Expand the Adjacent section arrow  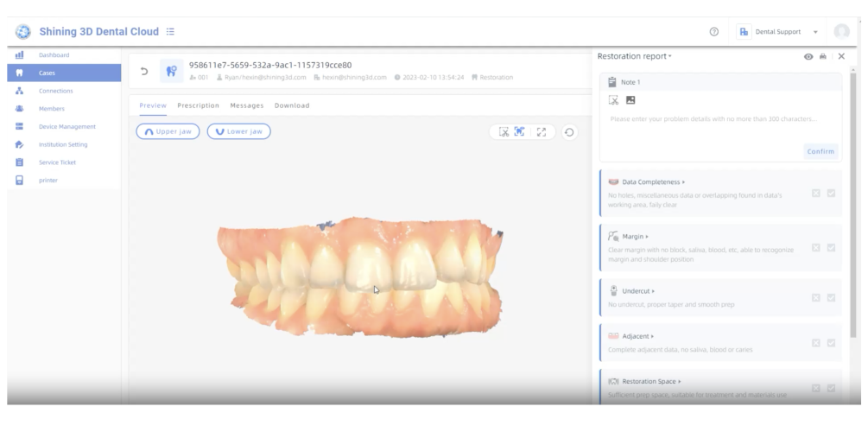652,336
